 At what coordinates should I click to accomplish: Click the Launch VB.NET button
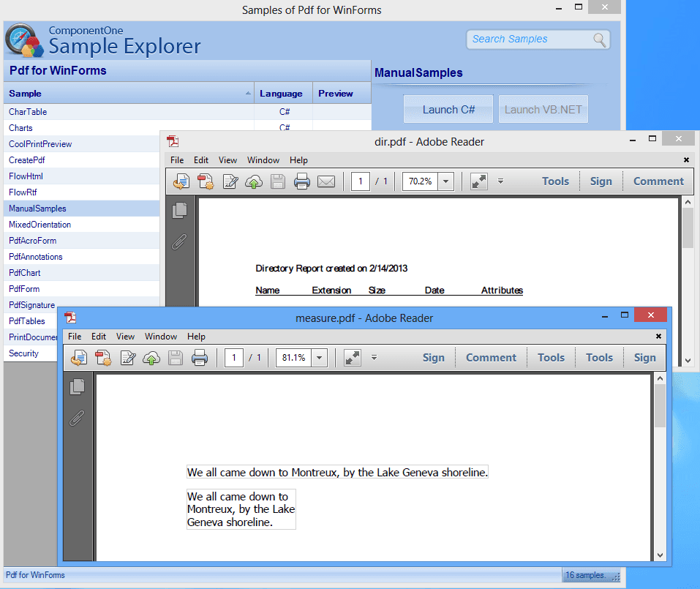pos(543,110)
